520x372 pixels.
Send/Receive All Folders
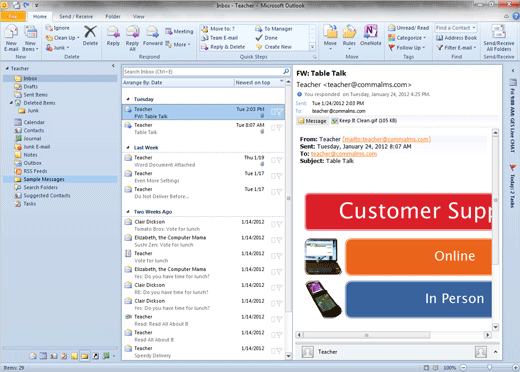499,38
